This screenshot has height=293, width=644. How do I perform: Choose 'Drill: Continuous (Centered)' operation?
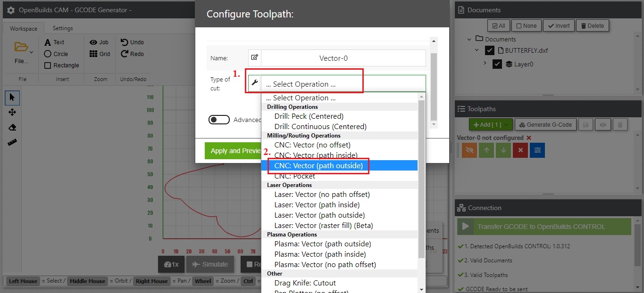(339, 126)
